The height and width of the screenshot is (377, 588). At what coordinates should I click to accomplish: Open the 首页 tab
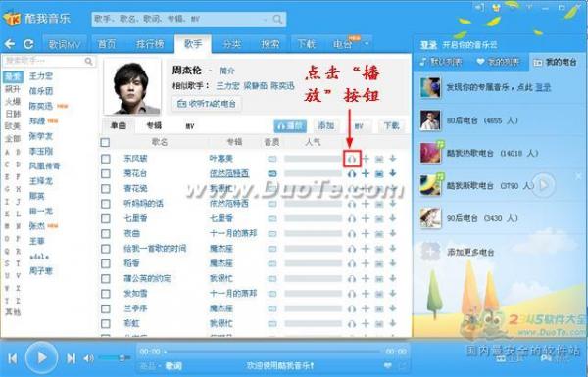[x=107, y=44]
